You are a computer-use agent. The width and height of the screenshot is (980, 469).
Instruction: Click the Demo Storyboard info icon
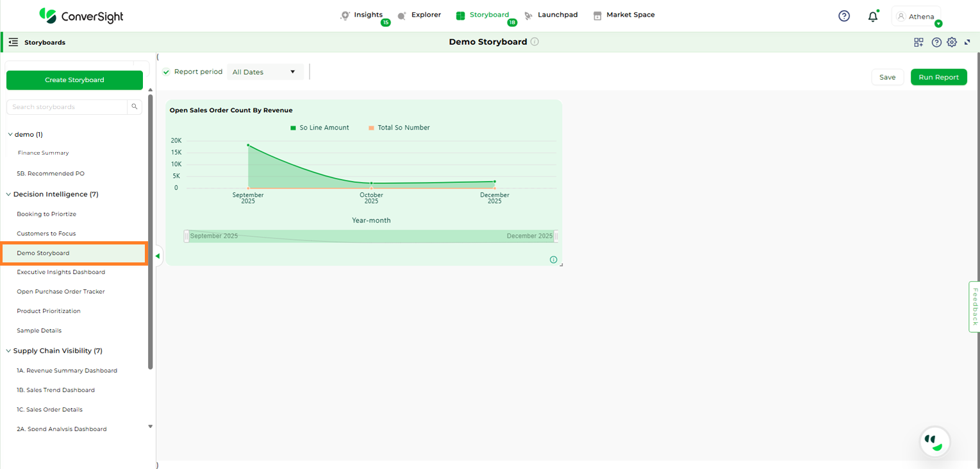pos(535,42)
